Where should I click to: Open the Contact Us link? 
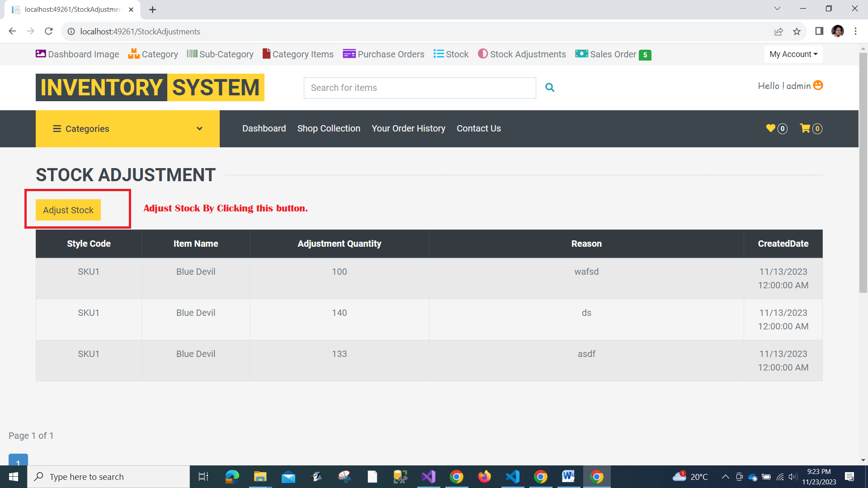point(478,128)
